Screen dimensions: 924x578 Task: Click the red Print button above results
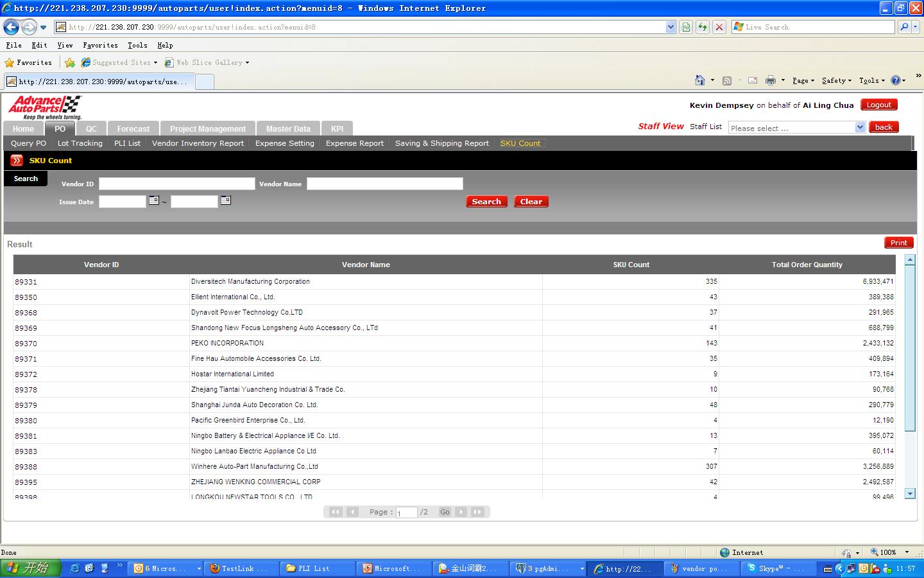(x=898, y=243)
